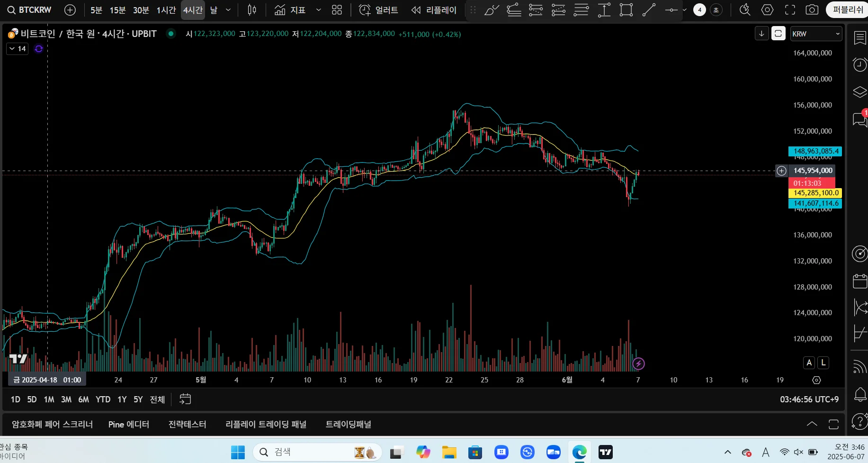The image size is (868, 463).
Task: Toggle auto scale with the A button
Action: pyautogui.click(x=809, y=363)
